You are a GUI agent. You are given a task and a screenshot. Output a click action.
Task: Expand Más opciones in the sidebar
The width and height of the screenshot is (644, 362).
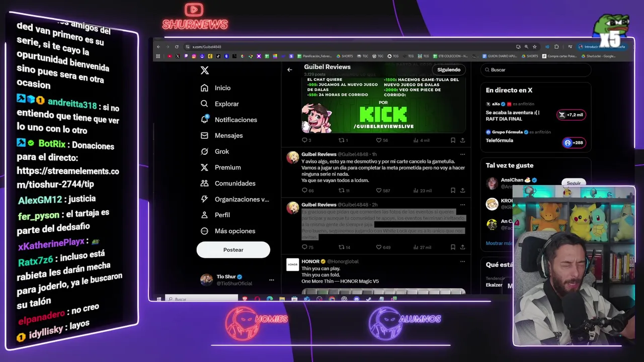pos(227,231)
